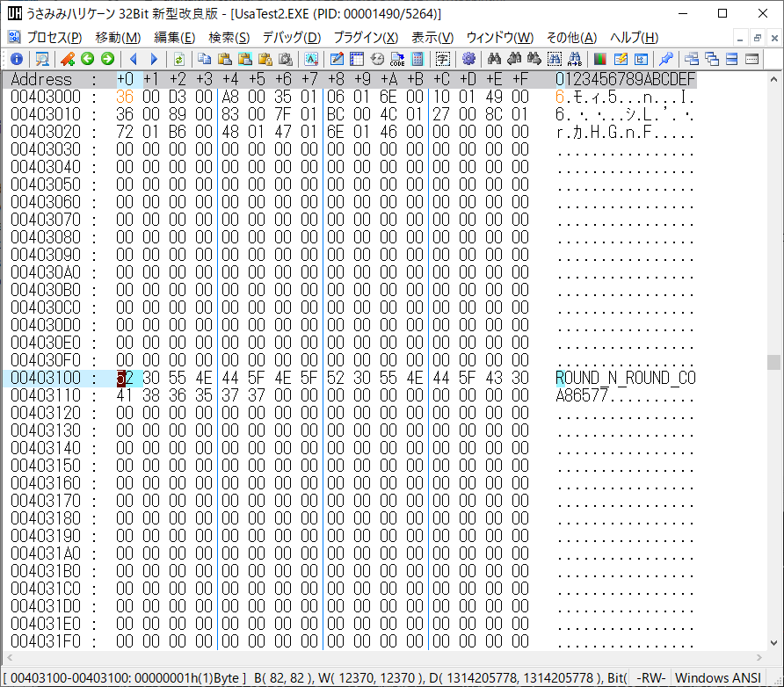Click the blue information icon in toolbar
This screenshot has width=784, height=687.
click(16, 59)
